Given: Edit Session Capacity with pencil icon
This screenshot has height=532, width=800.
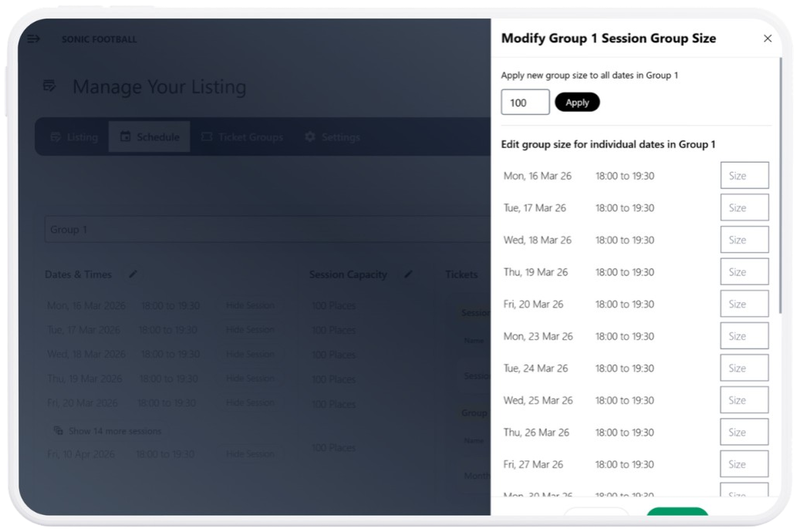Looking at the screenshot, I should click(x=408, y=274).
